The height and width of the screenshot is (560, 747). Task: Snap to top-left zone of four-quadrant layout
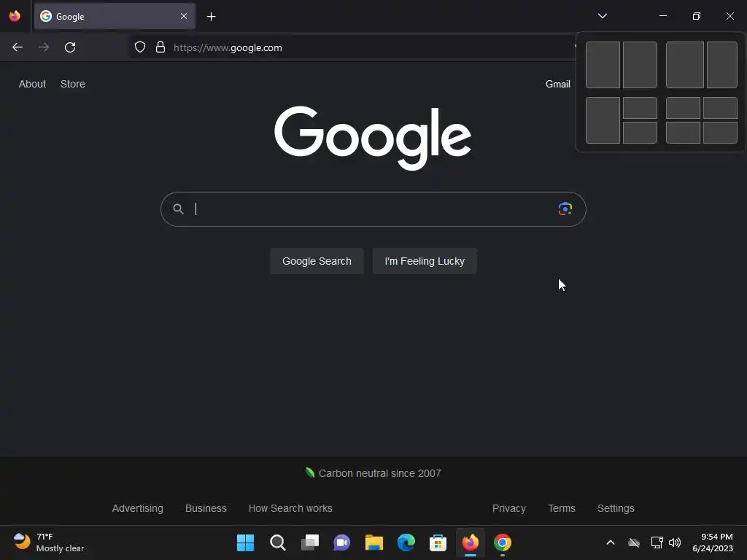pos(683,108)
